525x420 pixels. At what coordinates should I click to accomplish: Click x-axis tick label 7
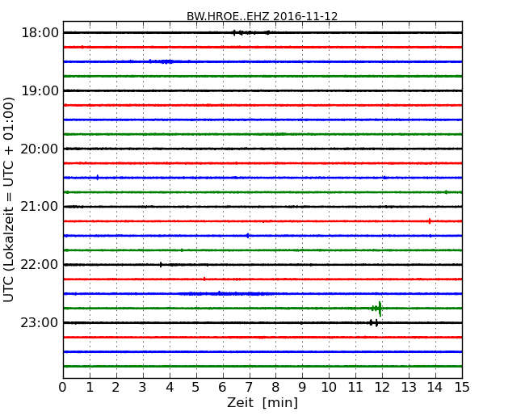point(249,388)
